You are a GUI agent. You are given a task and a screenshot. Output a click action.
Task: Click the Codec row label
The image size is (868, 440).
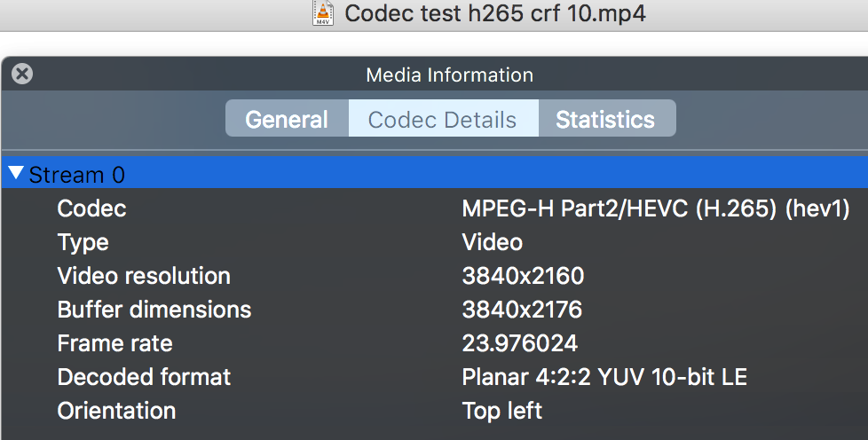coord(92,208)
